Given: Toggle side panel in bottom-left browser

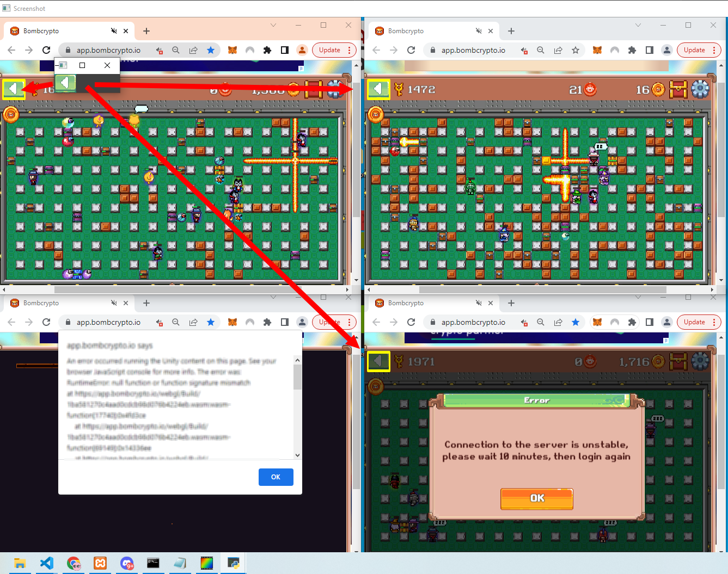Looking at the screenshot, I should coord(284,322).
